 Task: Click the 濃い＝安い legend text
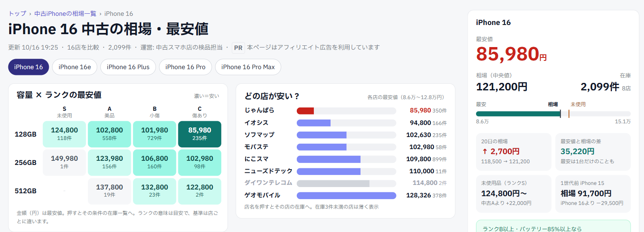coord(206,96)
